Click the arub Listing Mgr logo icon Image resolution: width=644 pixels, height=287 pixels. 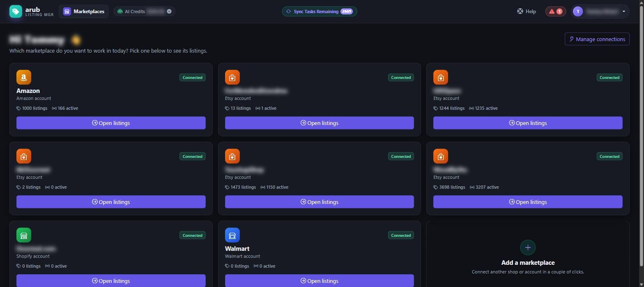(x=16, y=12)
